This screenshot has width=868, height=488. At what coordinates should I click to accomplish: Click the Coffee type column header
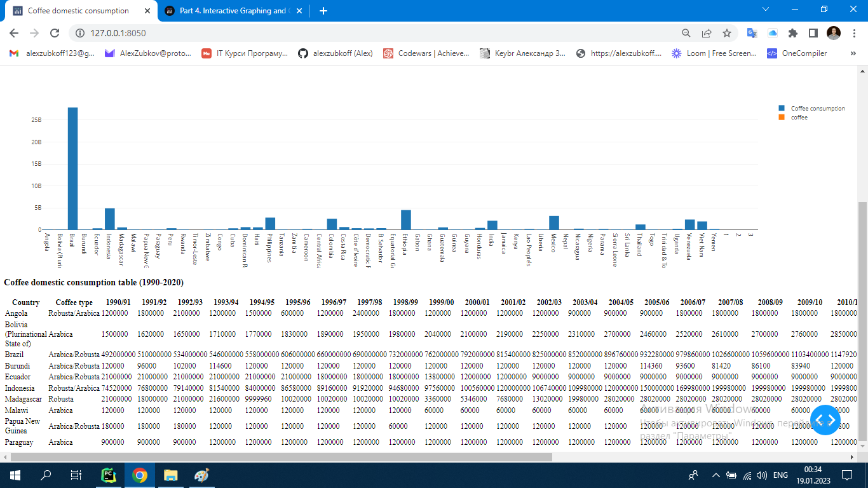[74, 302]
